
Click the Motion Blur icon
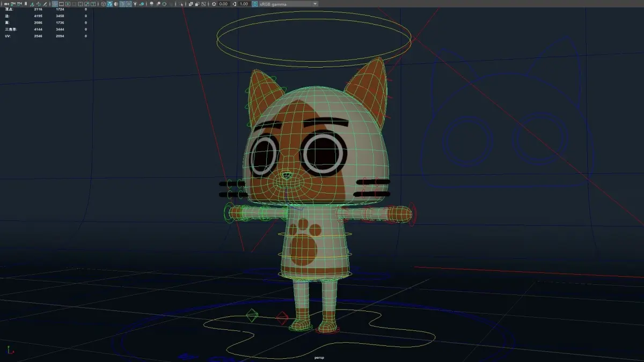tap(158, 4)
